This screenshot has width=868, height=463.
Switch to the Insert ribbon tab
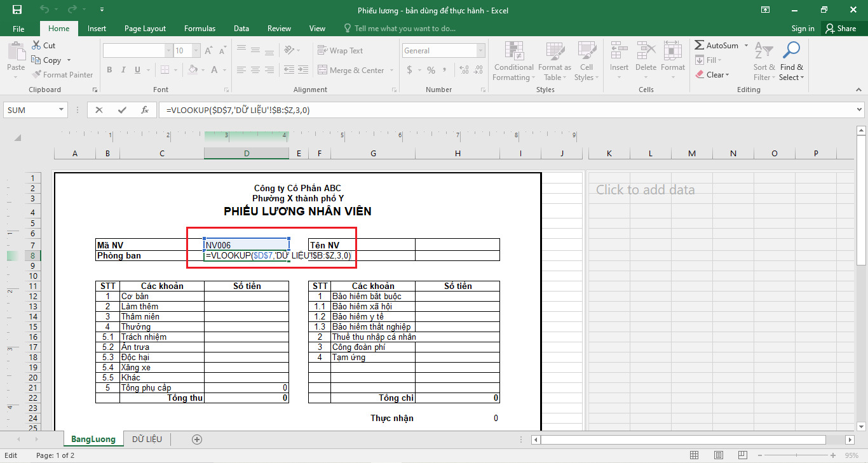97,29
